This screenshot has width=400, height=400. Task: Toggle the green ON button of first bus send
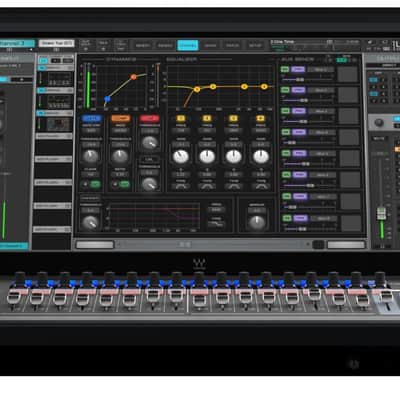click(285, 69)
